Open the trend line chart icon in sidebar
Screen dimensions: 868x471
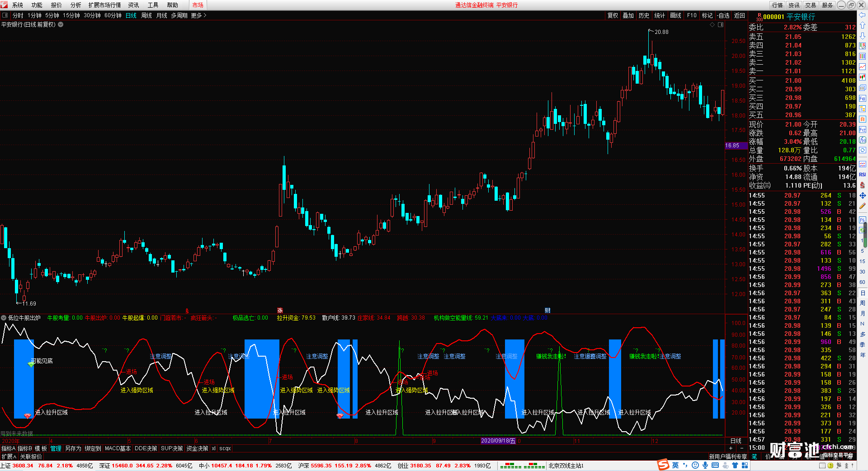[863, 67]
